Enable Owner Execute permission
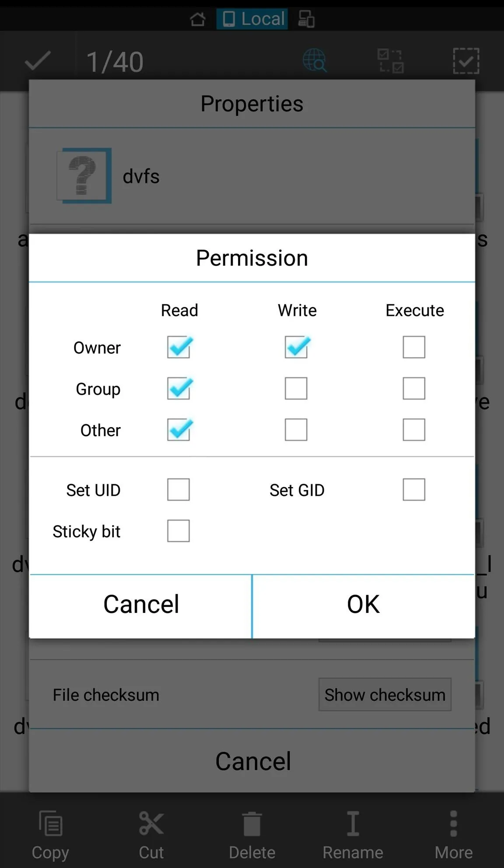This screenshot has height=868, width=504. pyautogui.click(x=414, y=347)
